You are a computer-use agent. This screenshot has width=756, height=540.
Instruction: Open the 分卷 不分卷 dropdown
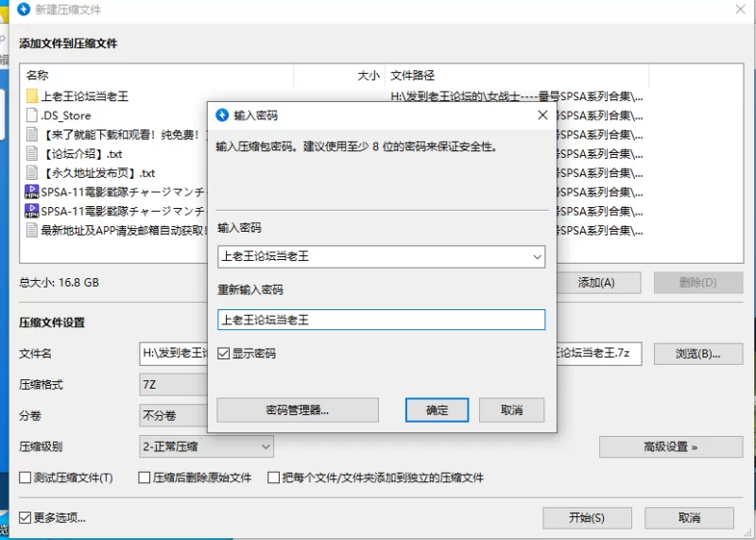174,415
